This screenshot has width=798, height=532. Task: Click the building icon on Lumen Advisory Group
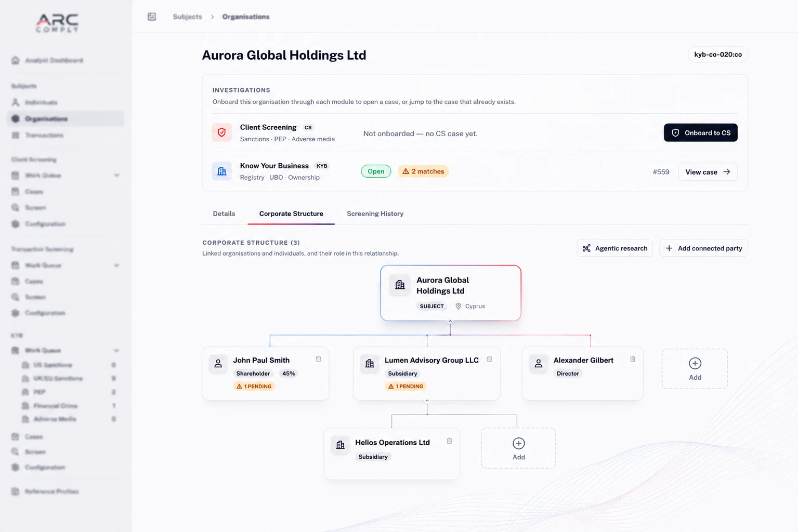tap(370, 364)
